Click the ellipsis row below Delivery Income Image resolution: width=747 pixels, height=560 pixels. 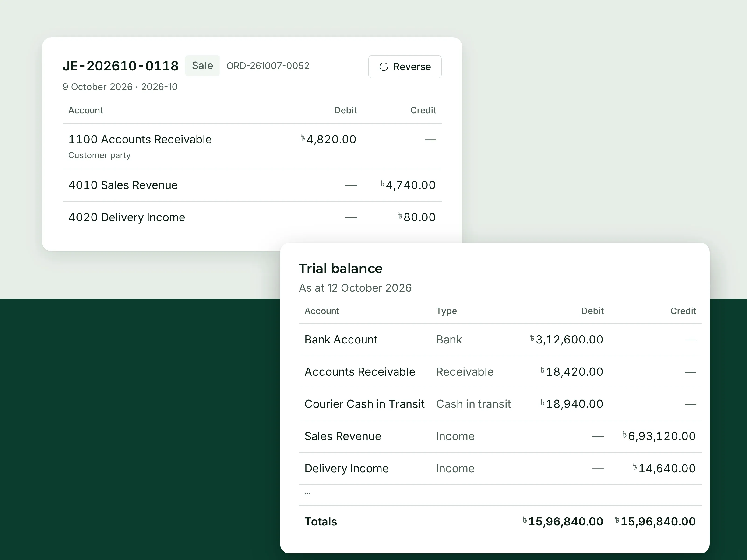[500, 495]
